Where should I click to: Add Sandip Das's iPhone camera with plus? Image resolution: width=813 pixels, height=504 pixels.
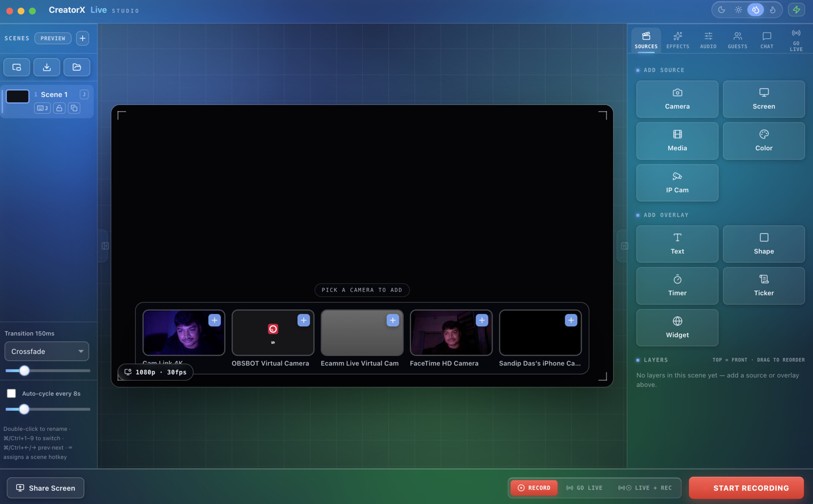571,320
